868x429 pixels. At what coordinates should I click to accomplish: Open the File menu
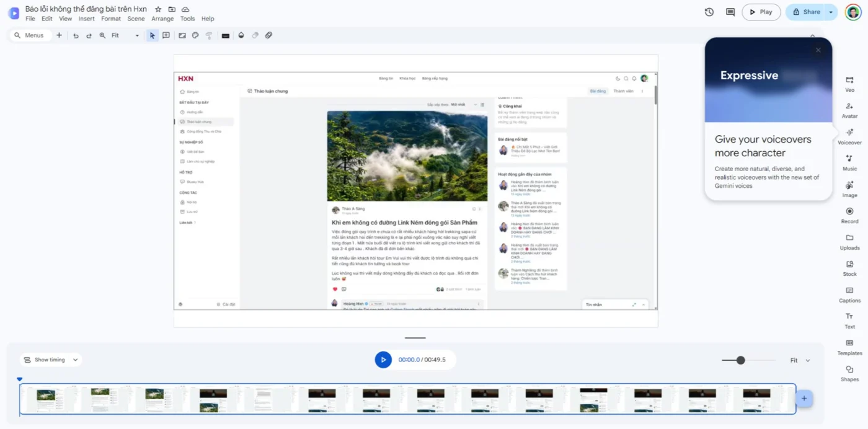click(x=30, y=19)
